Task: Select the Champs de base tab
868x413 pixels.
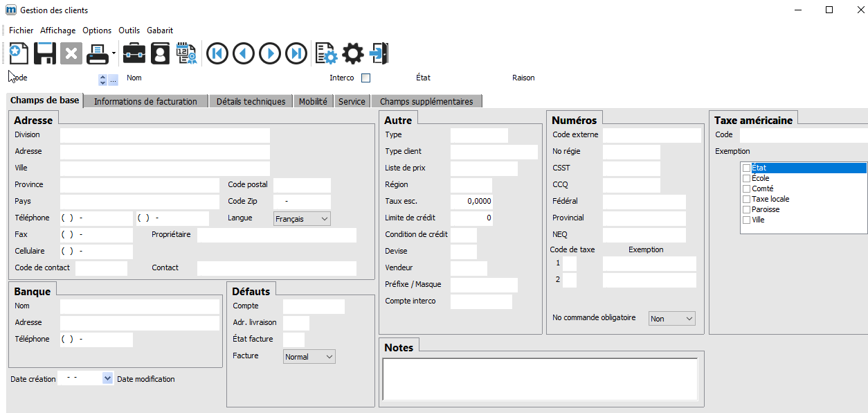Action: tap(45, 100)
